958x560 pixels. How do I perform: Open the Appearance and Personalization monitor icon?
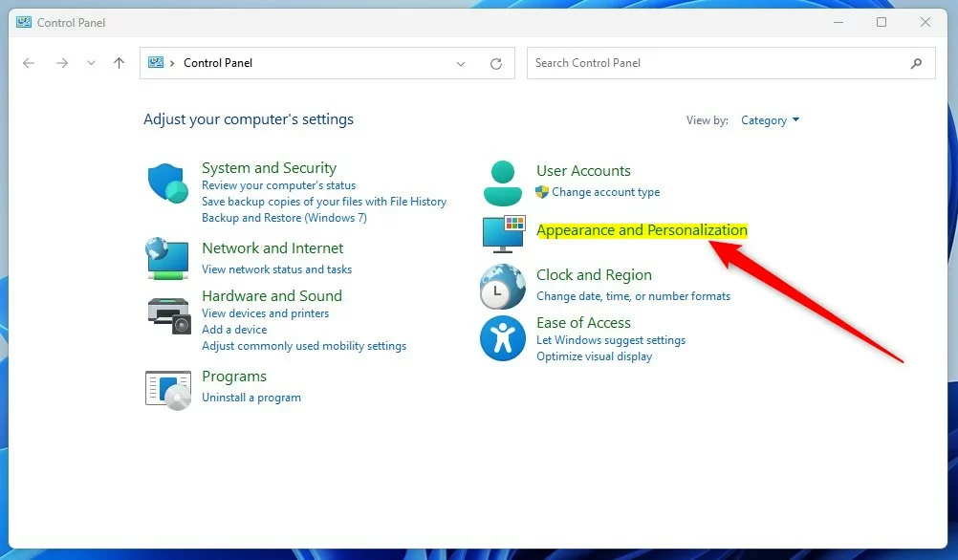[x=504, y=234]
